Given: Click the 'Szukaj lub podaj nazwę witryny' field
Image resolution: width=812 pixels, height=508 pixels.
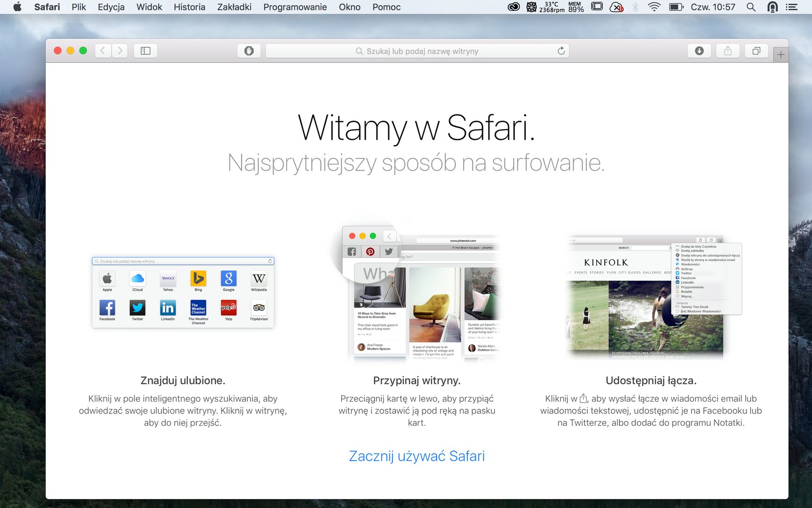Looking at the screenshot, I should (417, 51).
